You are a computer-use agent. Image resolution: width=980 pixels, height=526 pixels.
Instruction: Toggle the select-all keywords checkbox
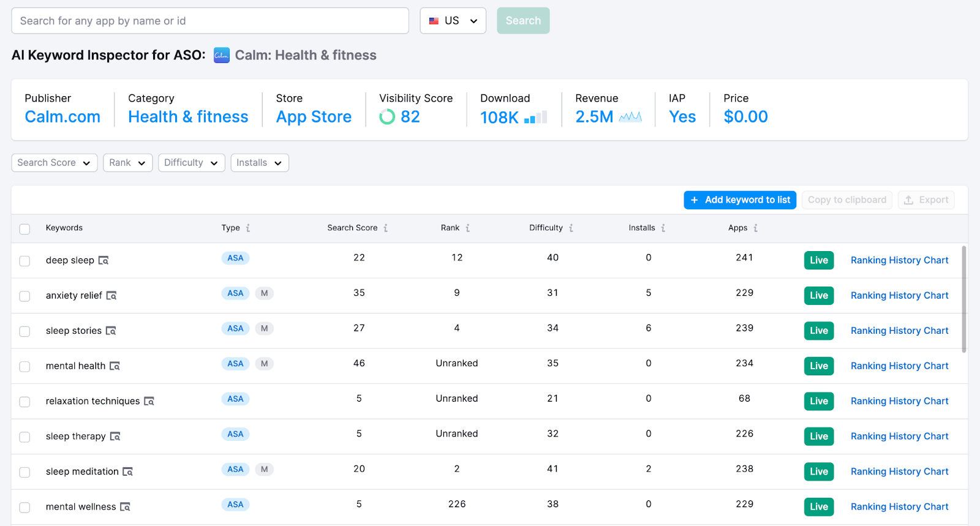pyautogui.click(x=24, y=229)
